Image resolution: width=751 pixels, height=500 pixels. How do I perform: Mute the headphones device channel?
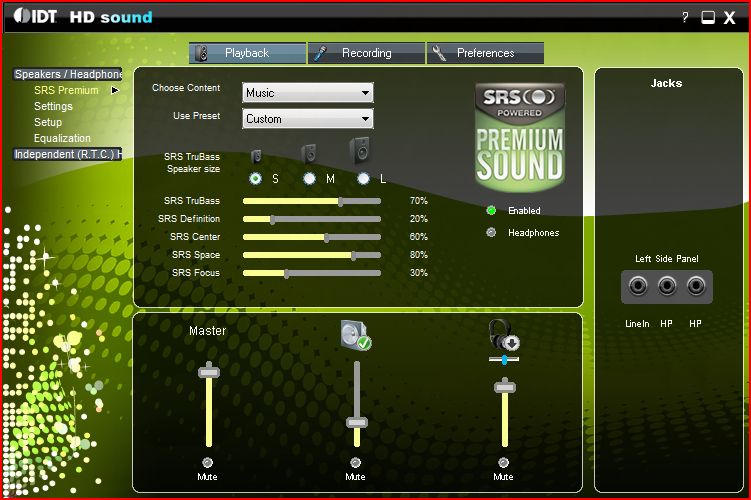click(503, 463)
